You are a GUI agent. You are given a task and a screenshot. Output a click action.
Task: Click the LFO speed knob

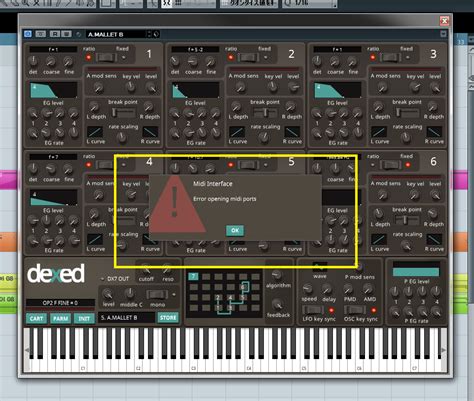[x=308, y=289]
